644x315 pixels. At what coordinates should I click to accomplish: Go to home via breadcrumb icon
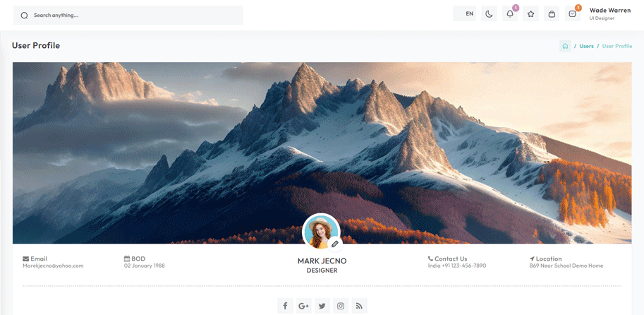565,46
